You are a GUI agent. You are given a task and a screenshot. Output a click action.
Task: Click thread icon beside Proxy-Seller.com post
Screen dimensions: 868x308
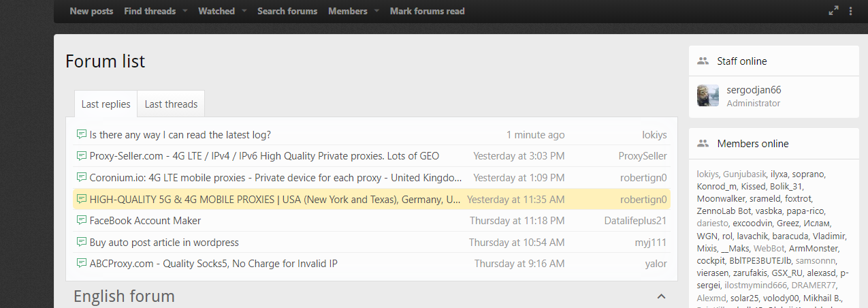point(82,156)
